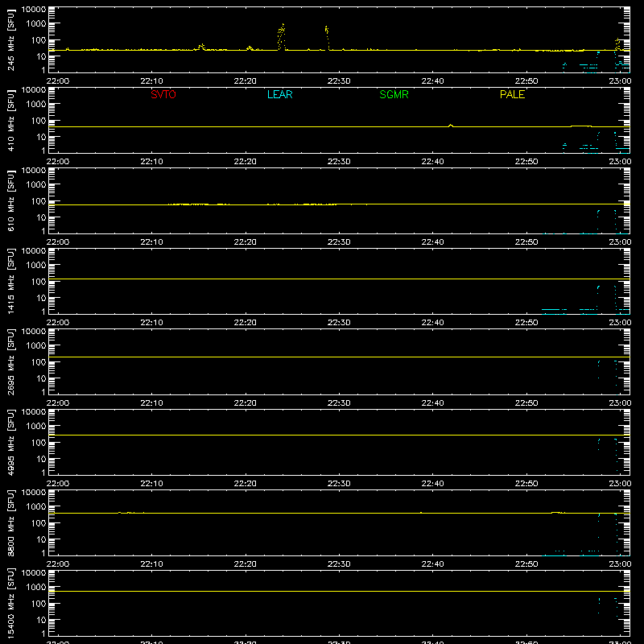The width and height of the screenshot is (644, 644).
Task: Select the 2695 MHz [SFU] axis title
Action: click(10, 361)
